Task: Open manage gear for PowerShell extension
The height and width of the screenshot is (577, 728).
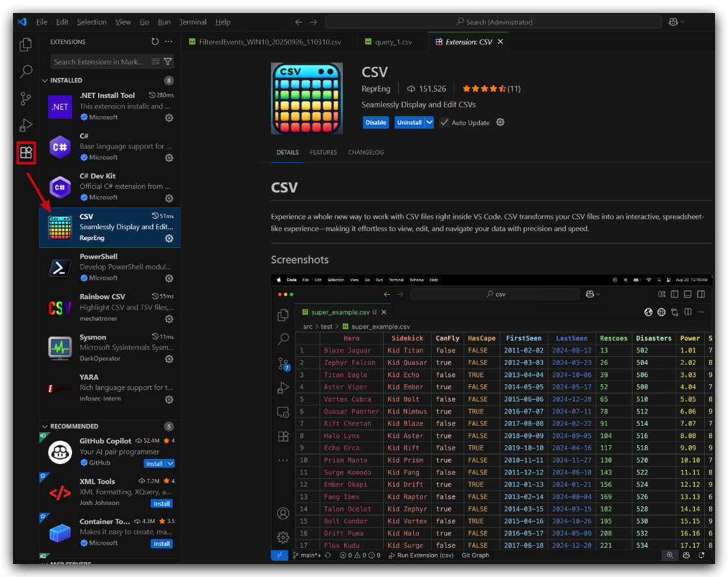Action: coord(169,278)
